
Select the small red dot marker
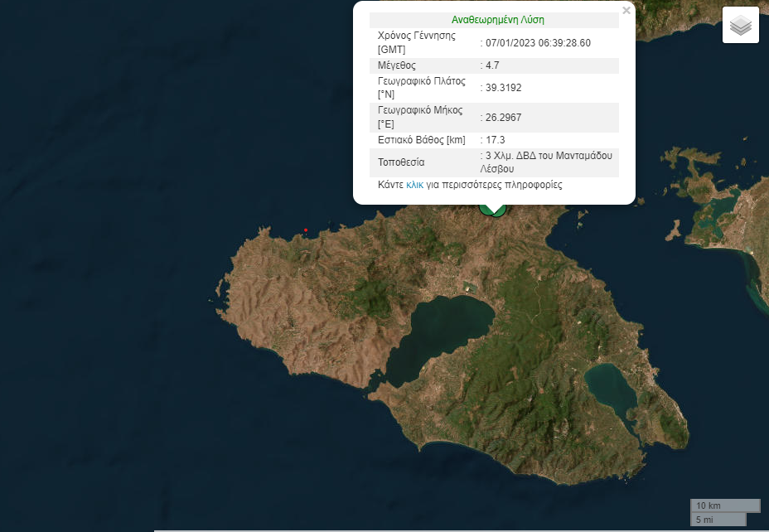[x=306, y=230]
